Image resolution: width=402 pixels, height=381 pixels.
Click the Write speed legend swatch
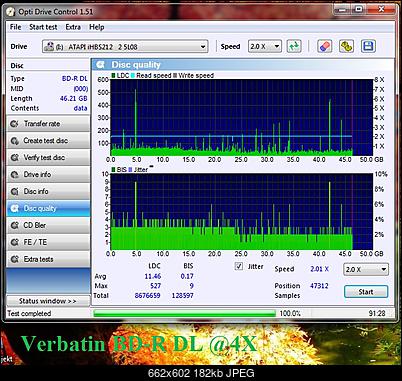175,76
